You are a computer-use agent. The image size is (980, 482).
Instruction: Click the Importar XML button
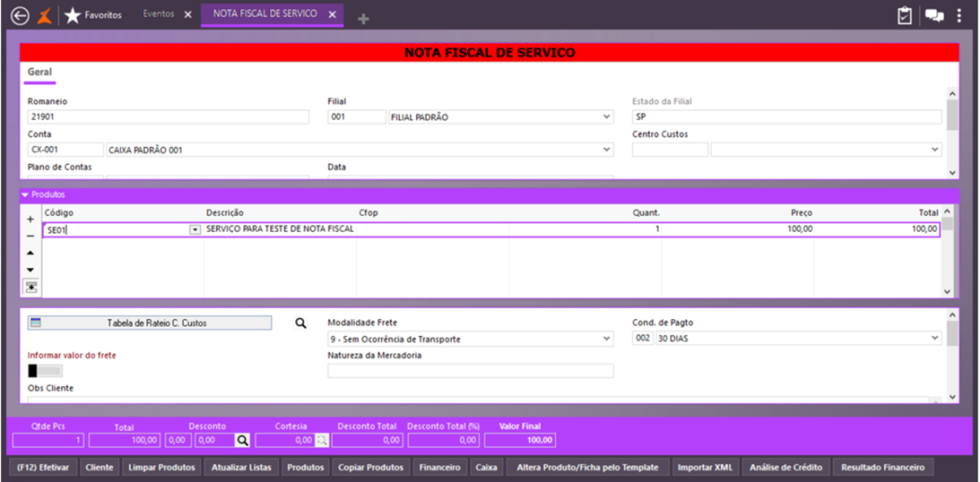point(707,467)
